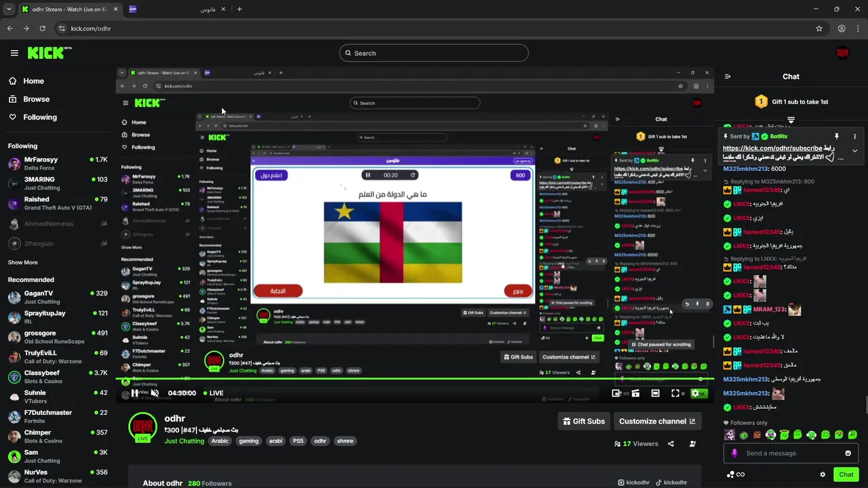Click the odhr channel avatar with LIVE badge

tap(142, 427)
